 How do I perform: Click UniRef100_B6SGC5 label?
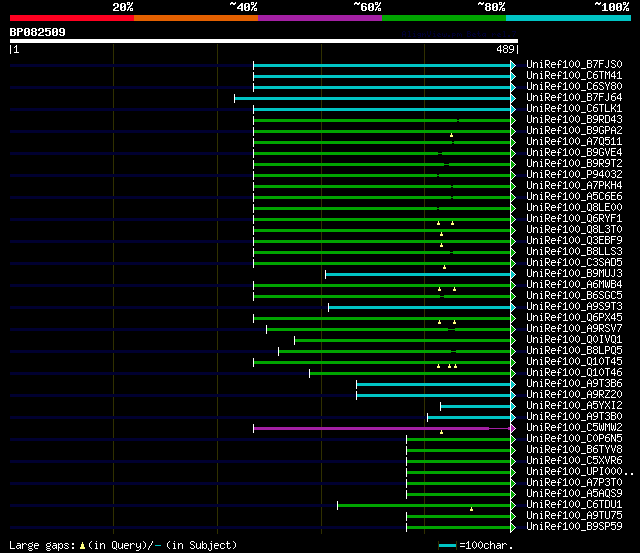coord(574,296)
